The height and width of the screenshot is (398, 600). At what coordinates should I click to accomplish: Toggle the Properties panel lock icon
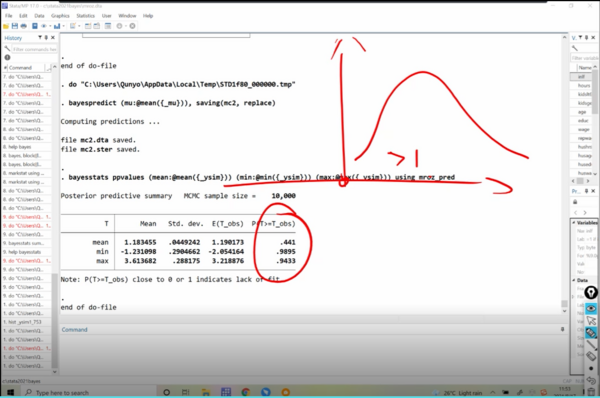pos(575,202)
